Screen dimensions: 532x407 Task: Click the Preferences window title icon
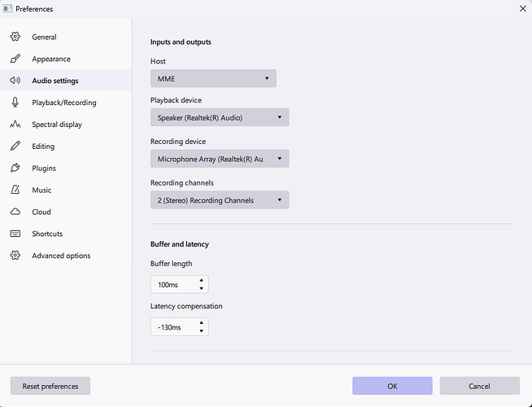tap(7, 8)
